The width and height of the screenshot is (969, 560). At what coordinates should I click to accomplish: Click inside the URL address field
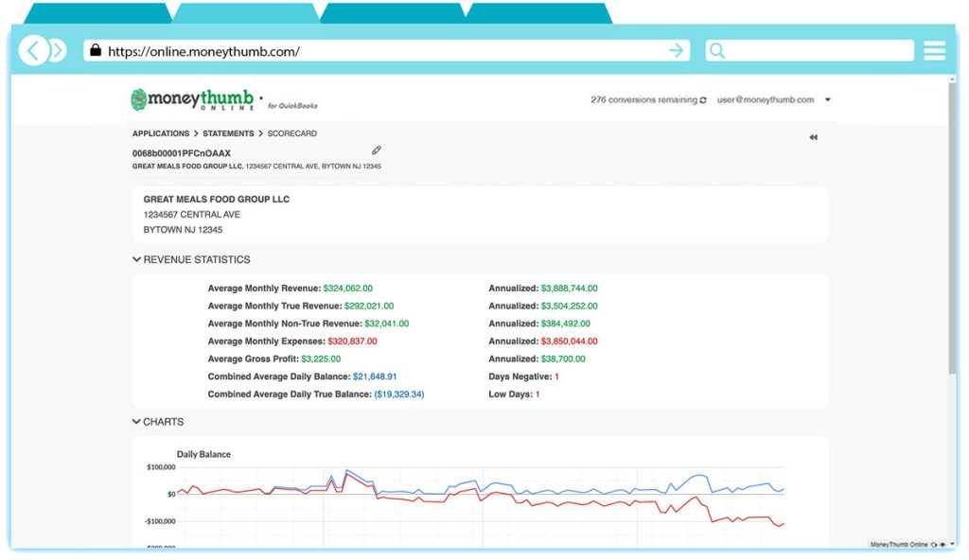click(x=379, y=50)
